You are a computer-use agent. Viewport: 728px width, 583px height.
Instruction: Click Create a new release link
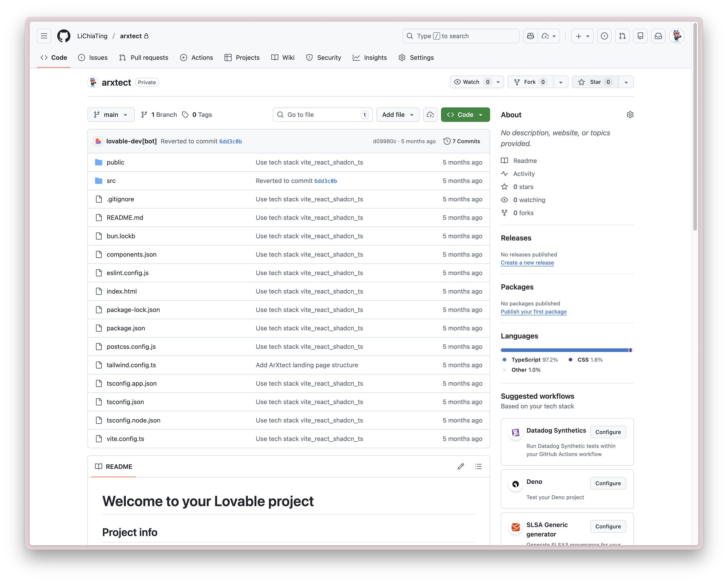(x=527, y=263)
